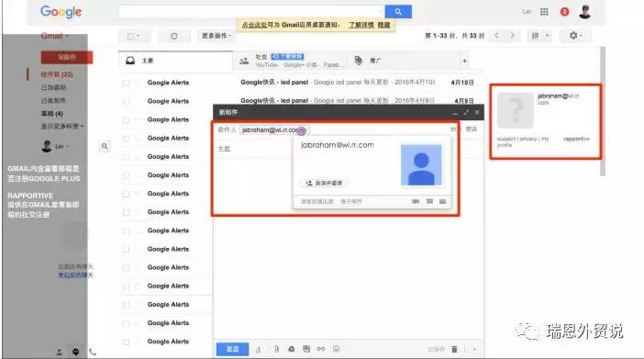
Task: Insert a link using chain icon
Action: 321,349
